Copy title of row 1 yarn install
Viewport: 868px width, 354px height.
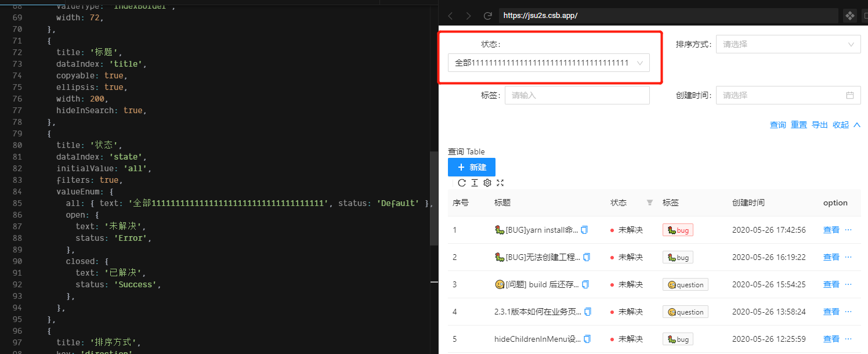tap(585, 230)
